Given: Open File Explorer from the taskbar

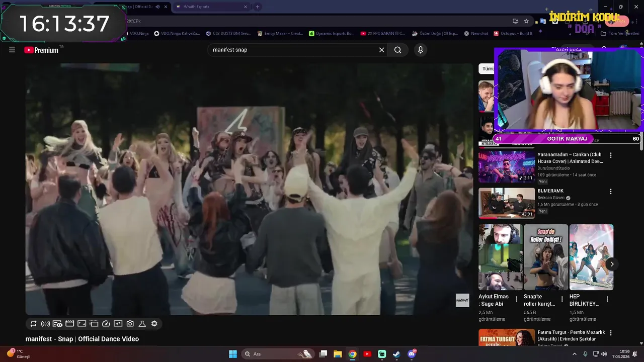Looking at the screenshot, I should pos(338,354).
